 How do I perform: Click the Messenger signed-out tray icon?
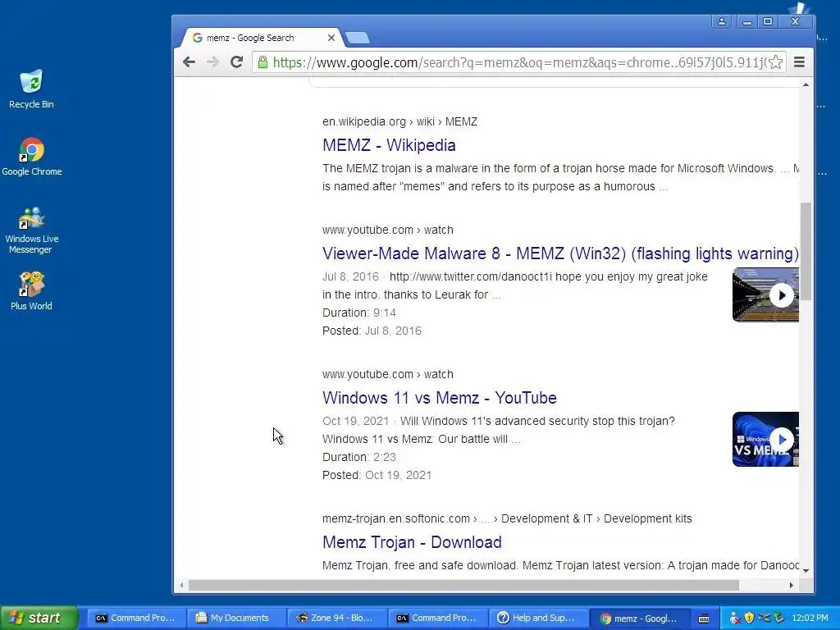click(735, 619)
